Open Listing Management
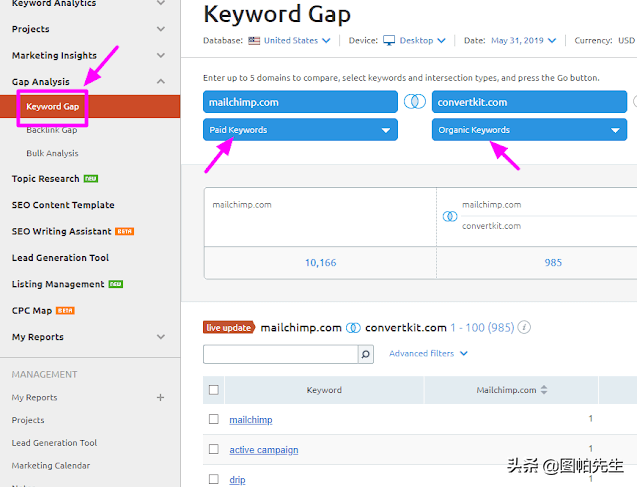 point(58,284)
